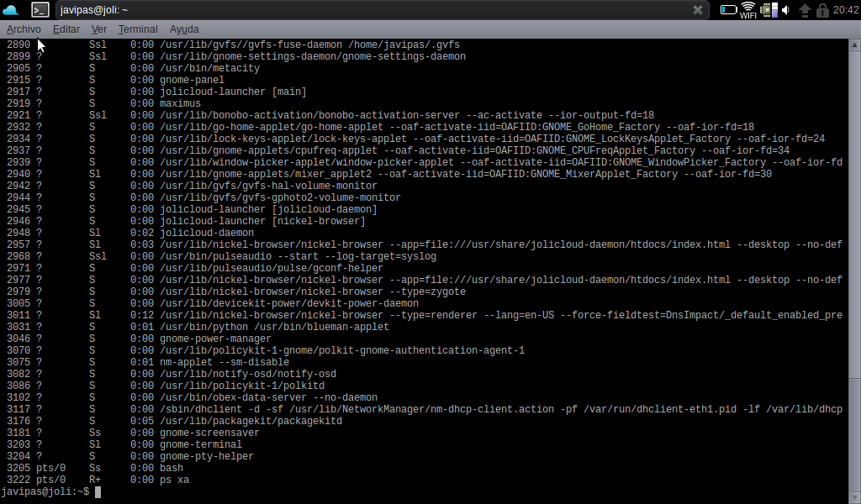Click the terminal icon in window tab
Viewport: 861px width, 504px height.
click(40, 9)
